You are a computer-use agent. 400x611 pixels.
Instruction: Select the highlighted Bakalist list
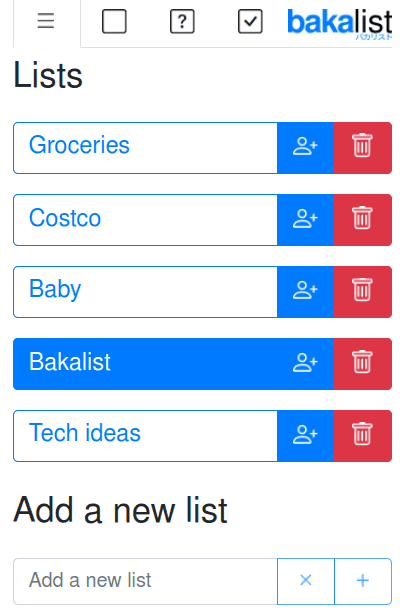145,364
